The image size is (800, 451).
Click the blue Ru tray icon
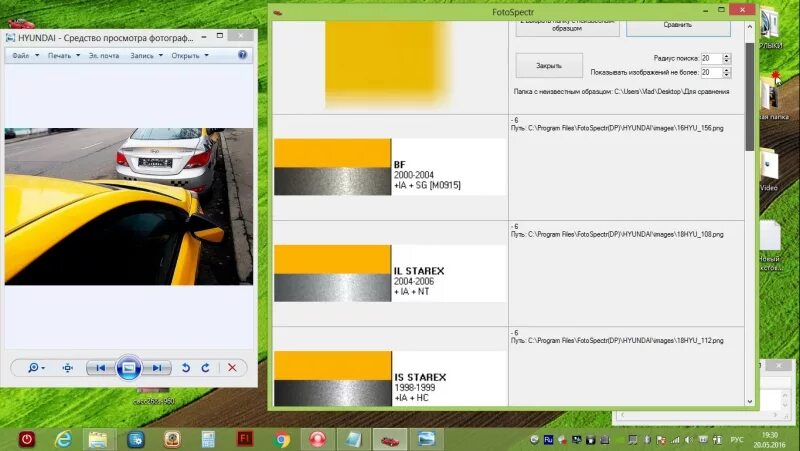pyautogui.click(x=548, y=440)
